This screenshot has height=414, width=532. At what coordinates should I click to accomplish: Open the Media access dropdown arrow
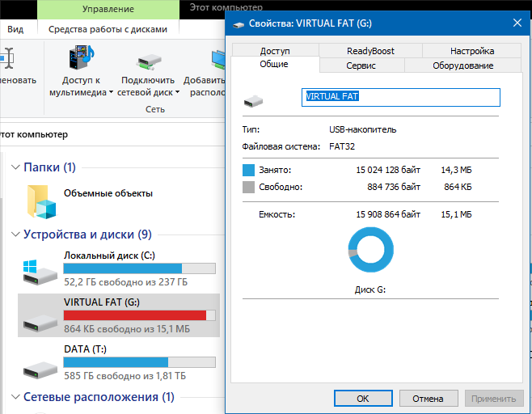tap(111, 92)
